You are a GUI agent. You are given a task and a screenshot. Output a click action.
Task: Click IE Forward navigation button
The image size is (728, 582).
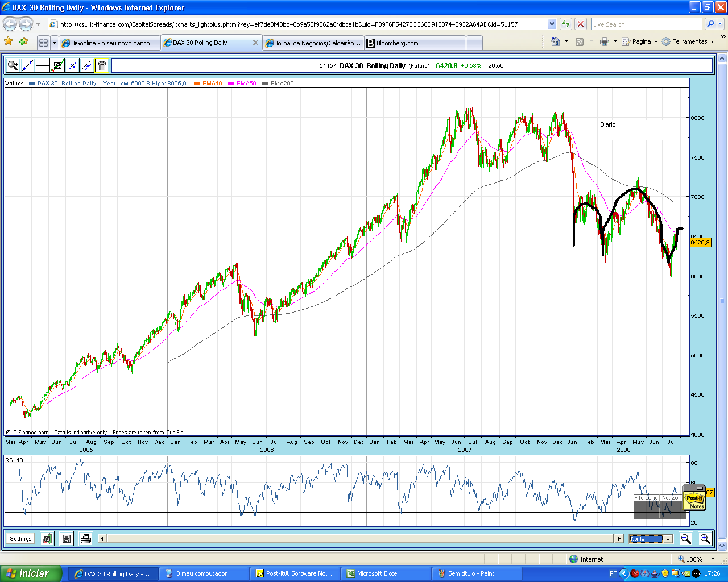26,24
